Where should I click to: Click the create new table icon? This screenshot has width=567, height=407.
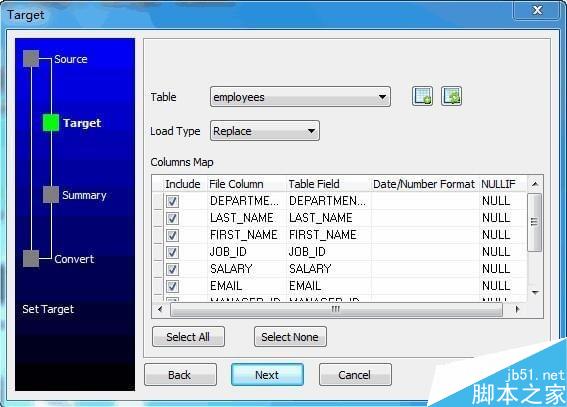tap(422, 96)
